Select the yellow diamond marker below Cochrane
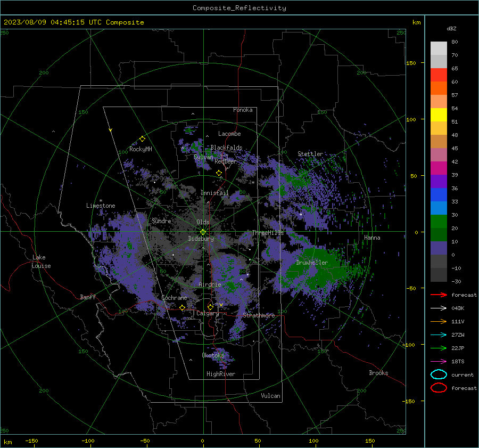The image size is (479, 448). tap(182, 307)
